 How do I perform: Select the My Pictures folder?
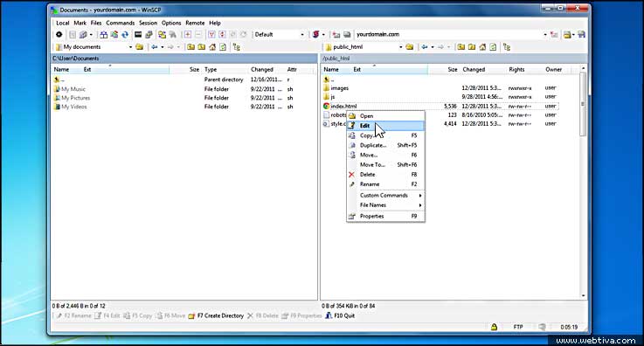pyautogui.click(x=75, y=98)
